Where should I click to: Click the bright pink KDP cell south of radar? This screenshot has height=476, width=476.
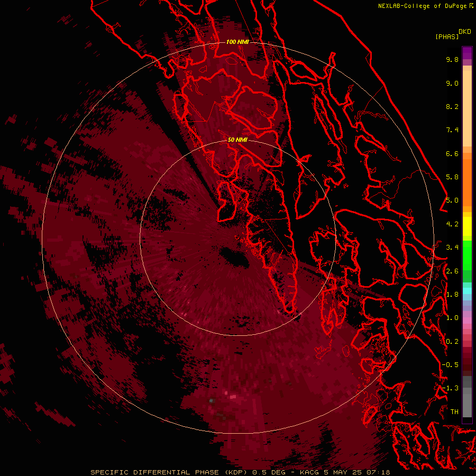tap(233, 397)
